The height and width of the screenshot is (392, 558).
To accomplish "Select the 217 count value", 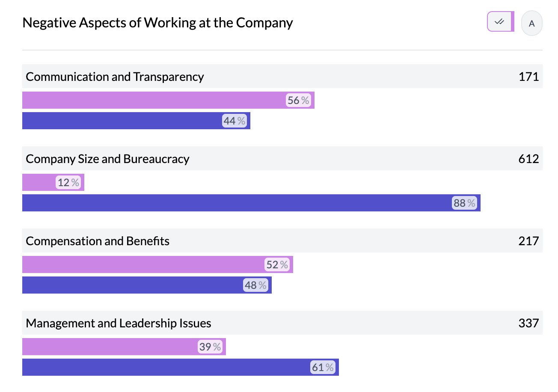I will (528, 241).
